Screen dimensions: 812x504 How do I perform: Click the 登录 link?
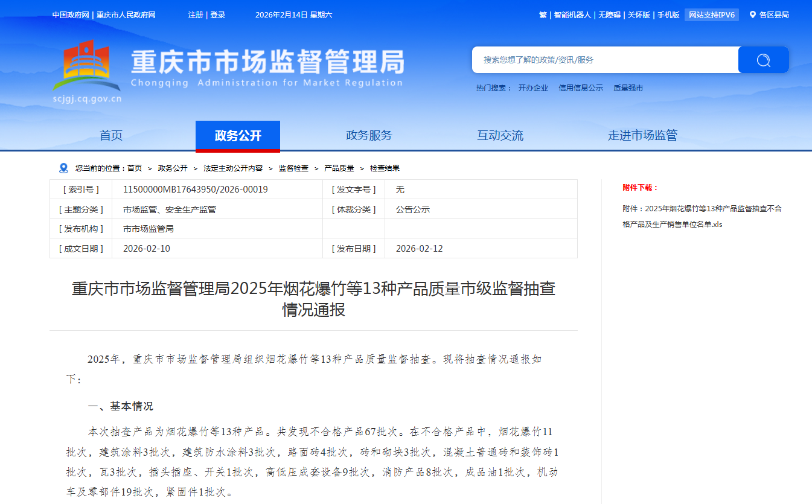[218, 15]
